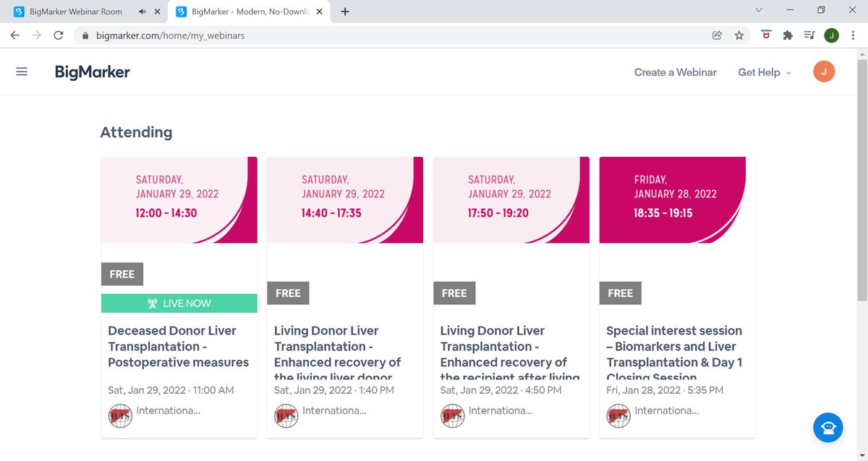Open the tab search chevron
Viewport: 868px width, 461px height.
coord(759,10)
